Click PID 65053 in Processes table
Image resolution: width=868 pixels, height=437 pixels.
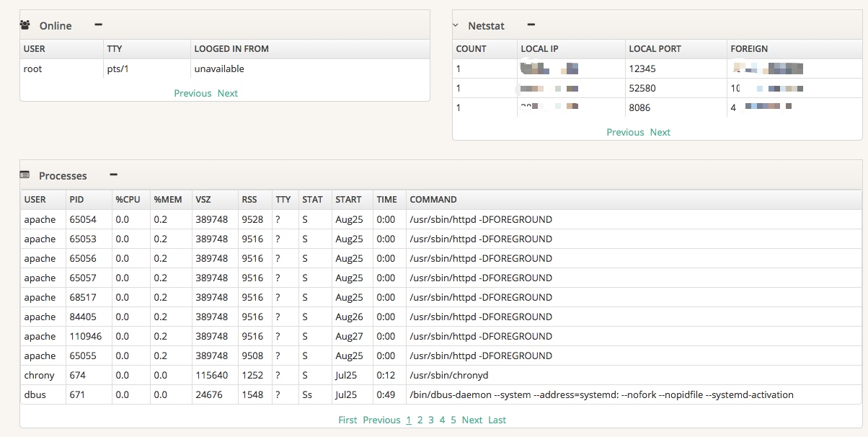pos(89,239)
